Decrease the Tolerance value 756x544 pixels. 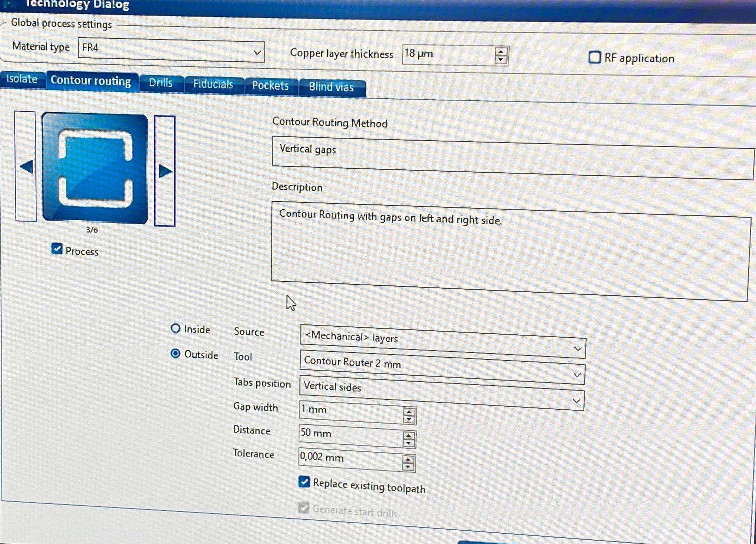408,468
